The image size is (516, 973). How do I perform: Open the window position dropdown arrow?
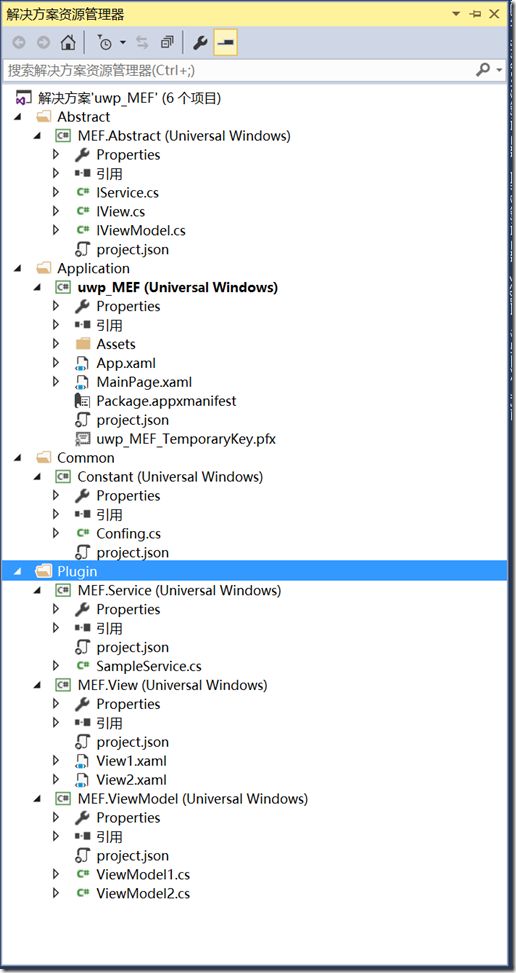(x=456, y=14)
